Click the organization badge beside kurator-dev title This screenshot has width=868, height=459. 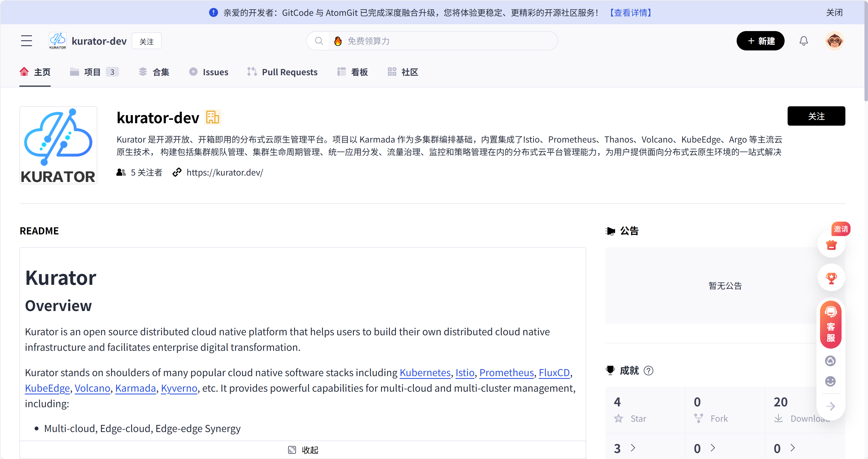[x=212, y=117]
